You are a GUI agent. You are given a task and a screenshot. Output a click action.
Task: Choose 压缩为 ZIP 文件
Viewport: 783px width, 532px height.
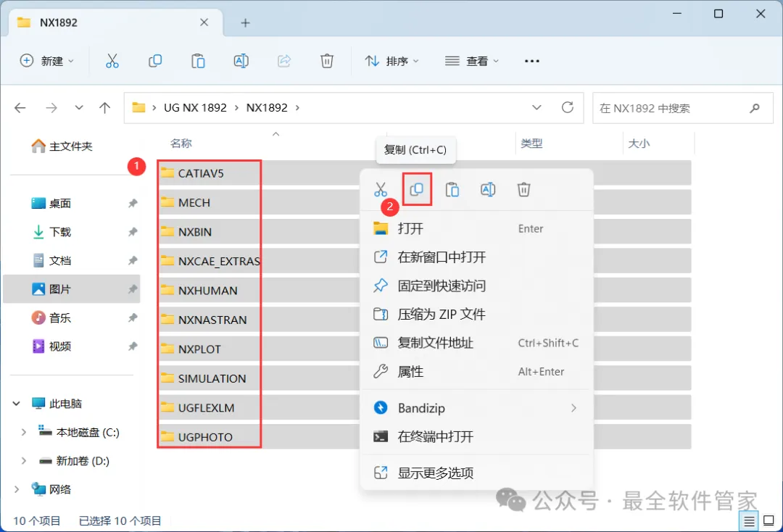pyautogui.click(x=476, y=315)
